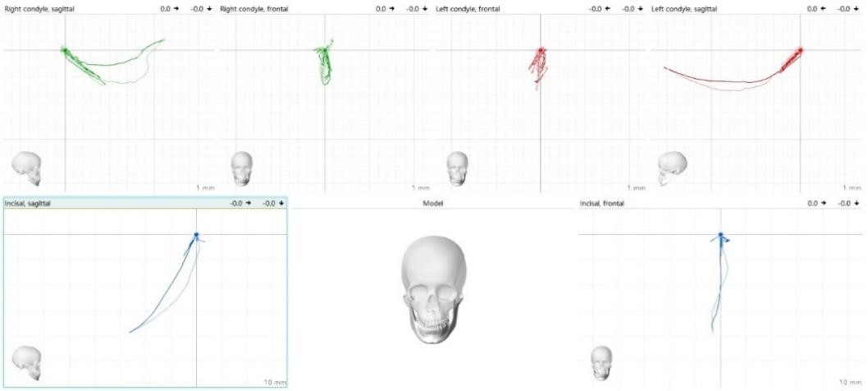Click the 10 mm scale label in Incisal sagittal panel

tap(275, 382)
